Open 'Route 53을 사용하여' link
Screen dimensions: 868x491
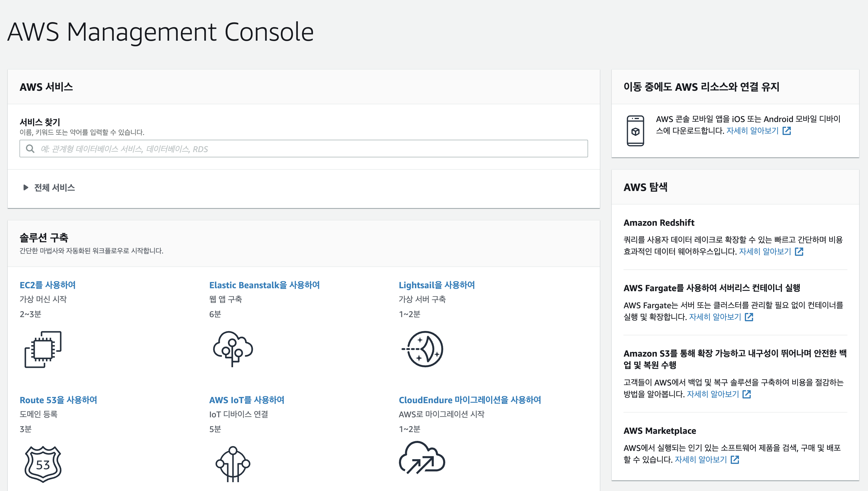coord(58,400)
